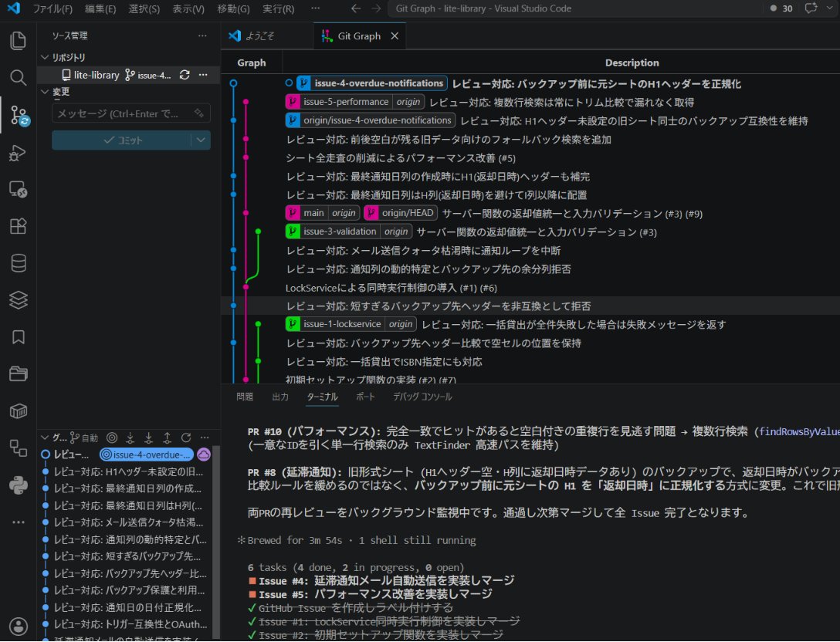Open the 表示(V) menu
The image size is (840, 642).
coord(188,8)
